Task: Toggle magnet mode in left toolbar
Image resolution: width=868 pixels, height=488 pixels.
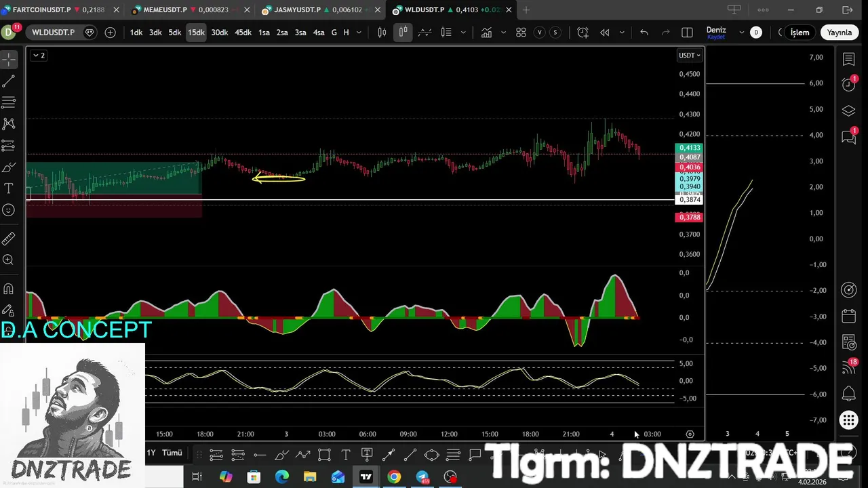Action: 9,289
